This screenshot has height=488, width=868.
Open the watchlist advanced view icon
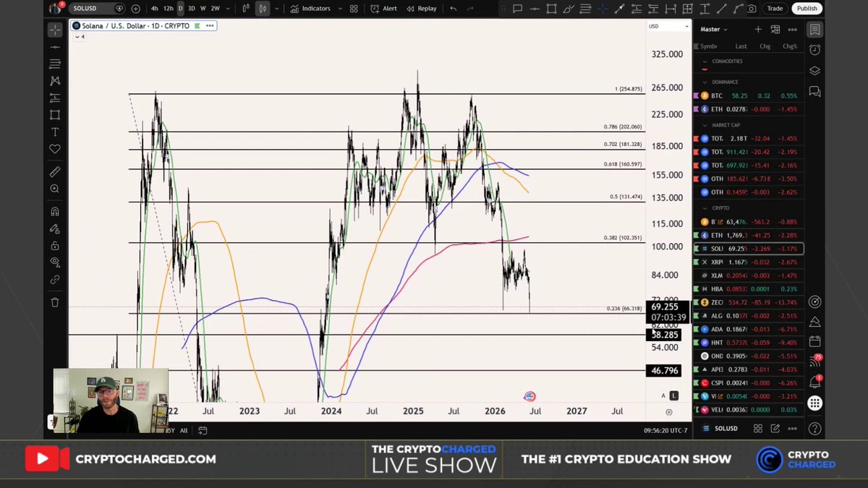775,30
